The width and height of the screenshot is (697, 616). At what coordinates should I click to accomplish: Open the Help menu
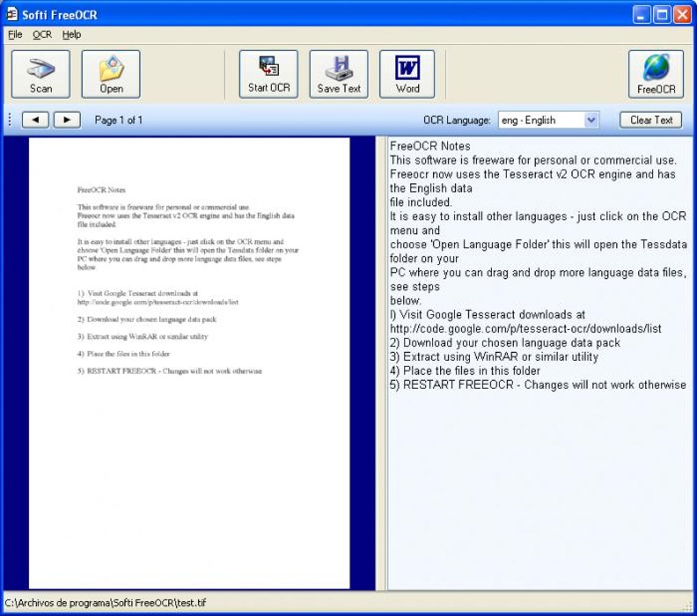click(x=71, y=35)
